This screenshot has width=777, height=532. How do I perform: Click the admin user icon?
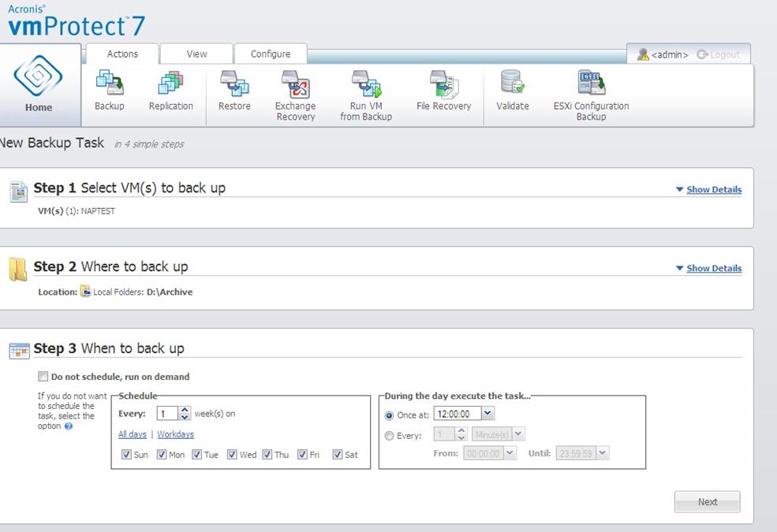[643, 54]
